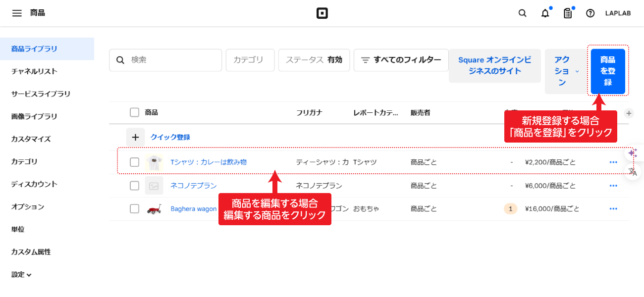
Task: Open row options for ネコノテブラン
Action: tap(613, 185)
